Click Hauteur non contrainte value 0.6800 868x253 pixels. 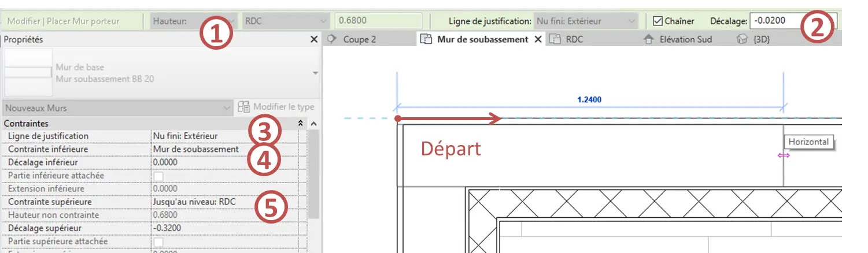tap(224, 215)
